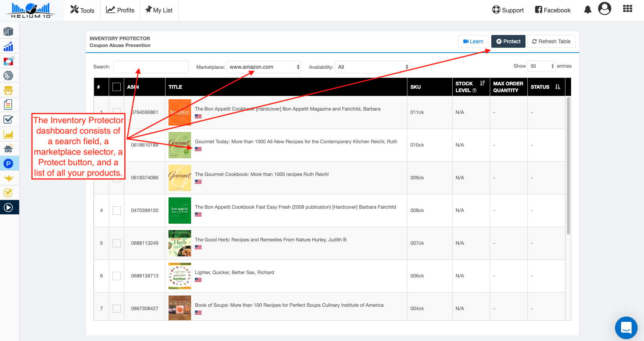
Task: Go to the Profits menu item
Action: 120,10
